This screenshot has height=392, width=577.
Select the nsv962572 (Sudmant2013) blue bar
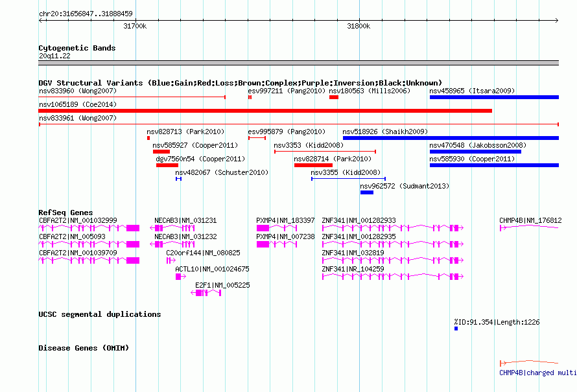(367, 192)
